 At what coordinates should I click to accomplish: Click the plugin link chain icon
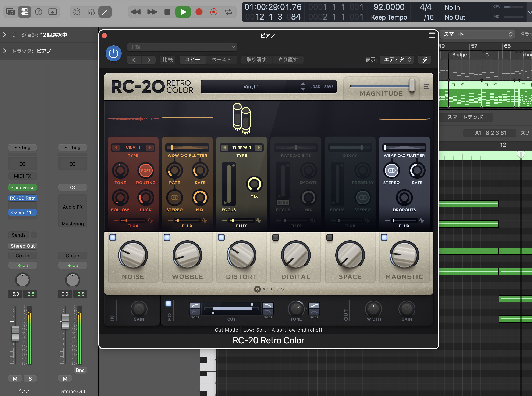click(424, 60)
